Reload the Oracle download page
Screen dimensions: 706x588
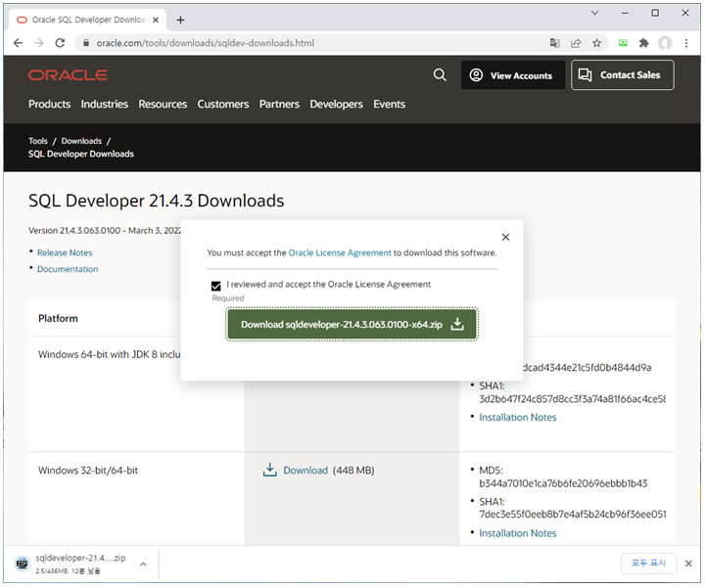tap(60, 43)
